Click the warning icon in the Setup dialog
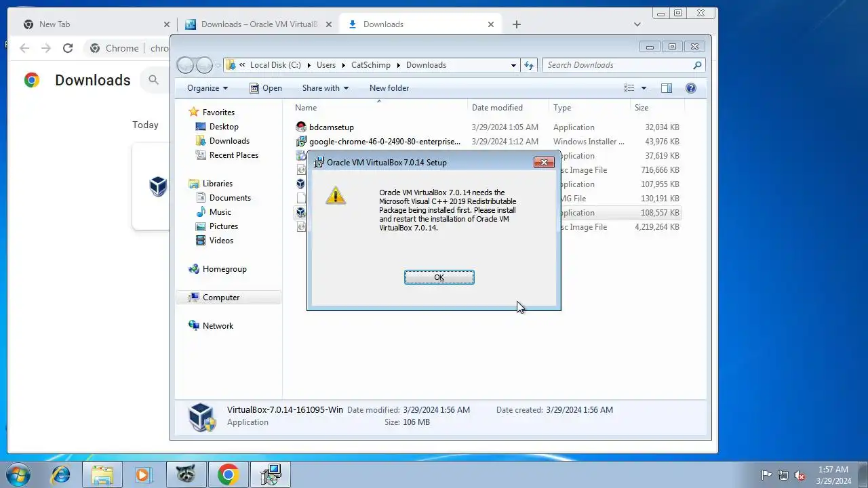The image size is (868, 488). click(335, 196)
